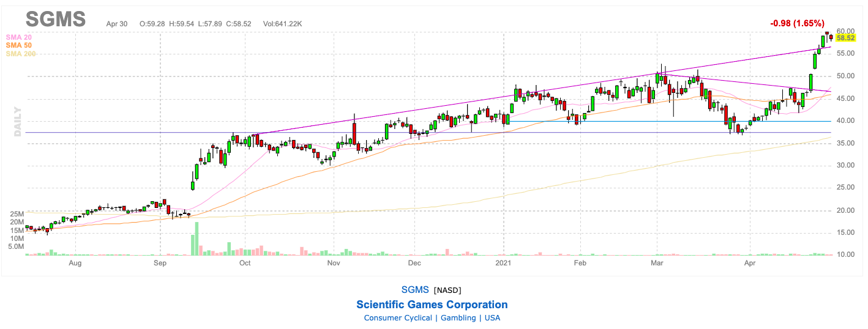Click the Apr month axis label

[750, 264]
